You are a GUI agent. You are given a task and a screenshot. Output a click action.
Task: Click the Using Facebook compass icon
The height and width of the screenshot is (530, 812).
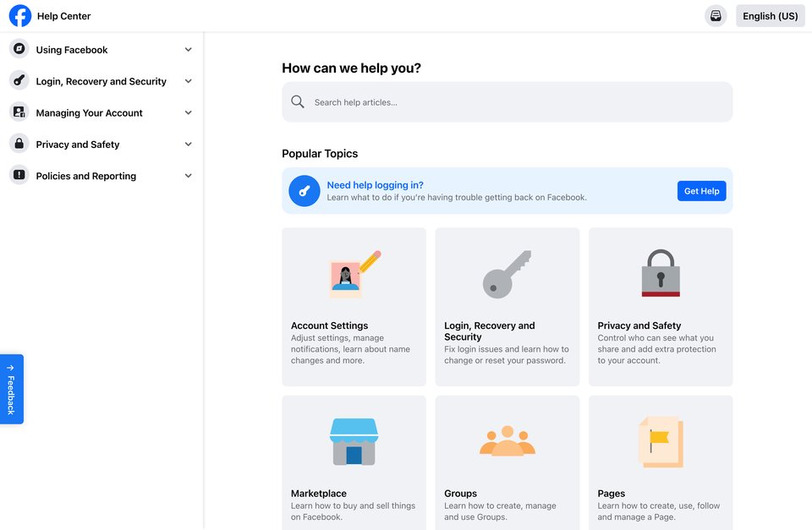[x=19, y=49]
